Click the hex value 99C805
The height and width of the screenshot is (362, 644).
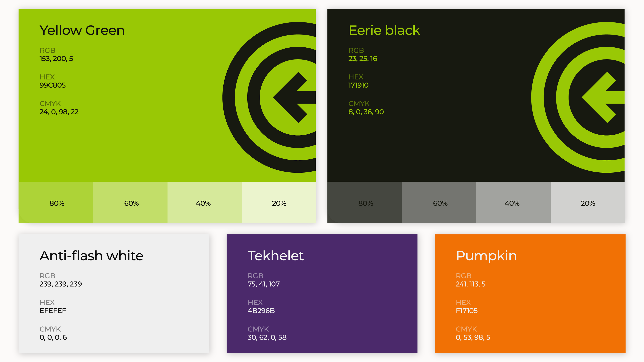tap(52, 85)
